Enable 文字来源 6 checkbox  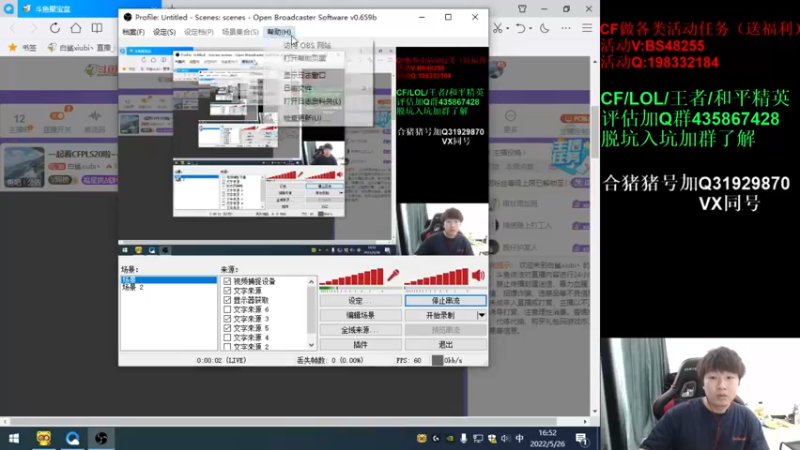pyautogui.click(x=227, y=309)
